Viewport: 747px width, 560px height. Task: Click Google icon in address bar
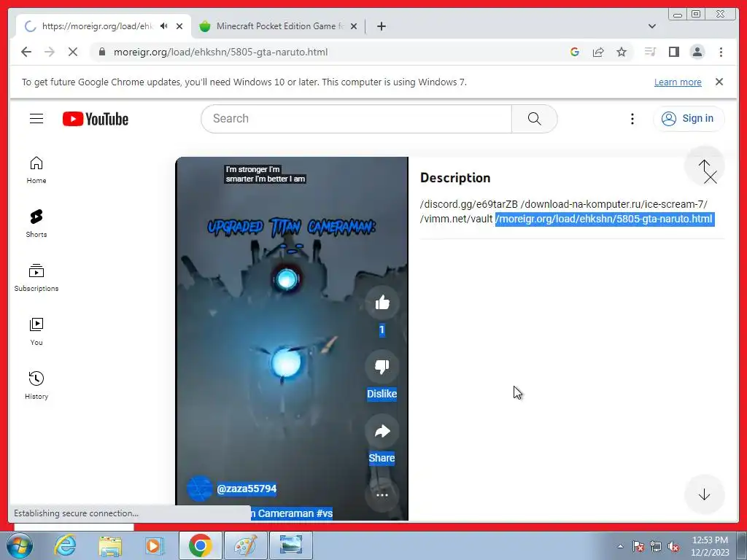(575, 52)
